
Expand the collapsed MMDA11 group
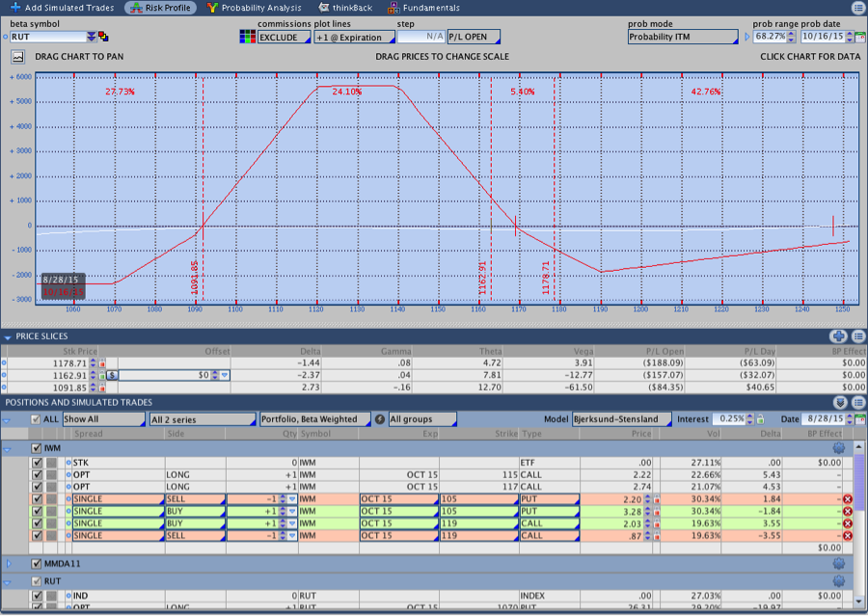click(10, 563)
